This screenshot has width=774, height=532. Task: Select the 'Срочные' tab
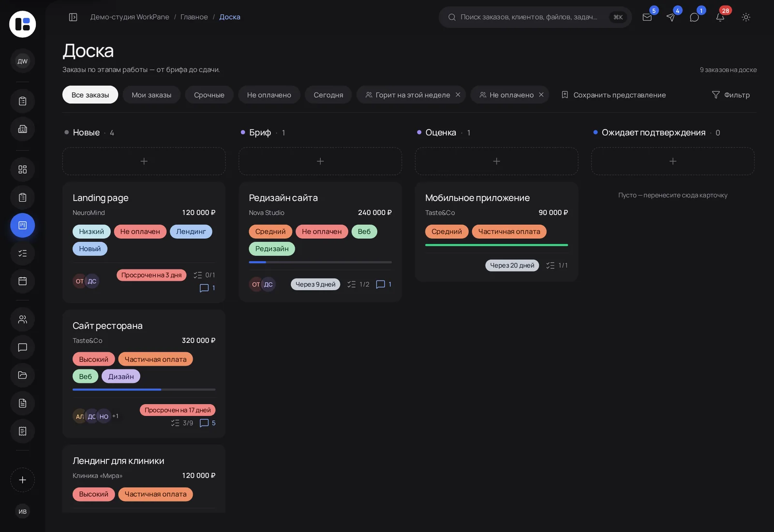pos(209,95)
